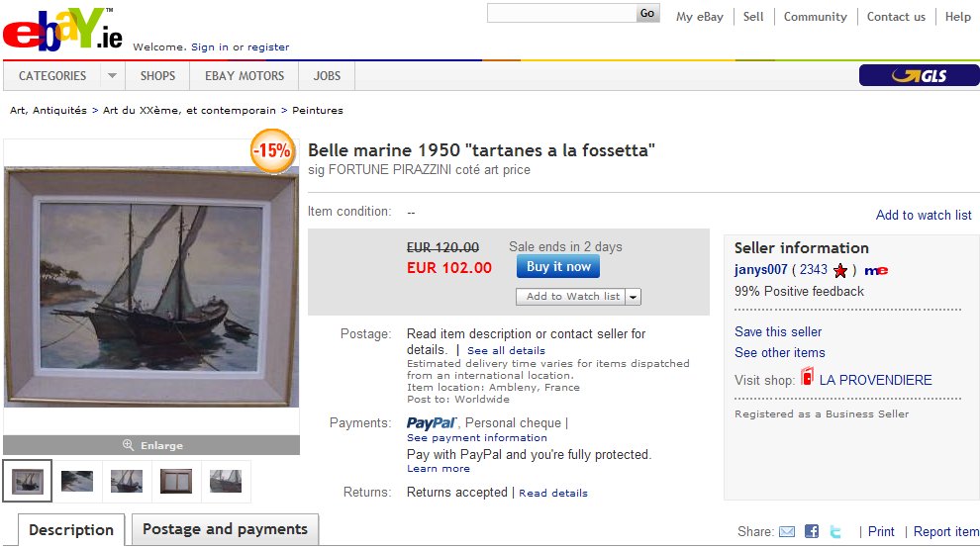Share item on Facebook icon

coord(812,532)
